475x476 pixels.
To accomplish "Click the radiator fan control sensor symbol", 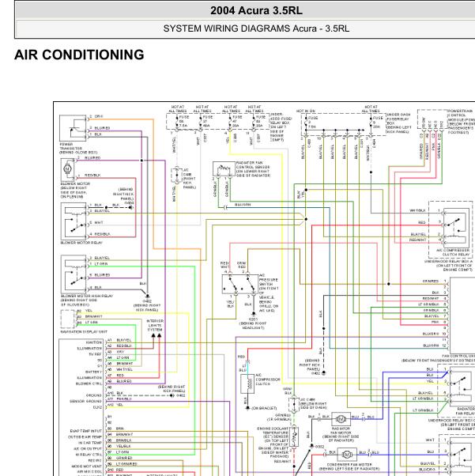I will [224, 168].
